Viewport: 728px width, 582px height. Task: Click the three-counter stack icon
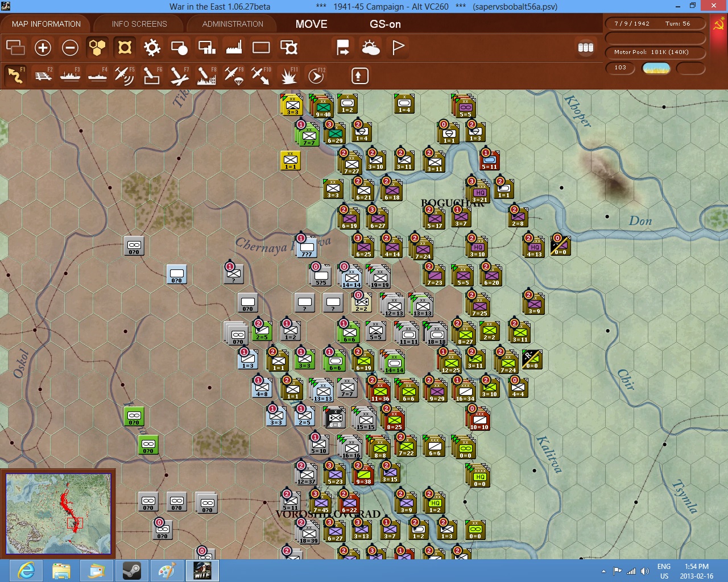pyautogui.click(x=585, y=47)
